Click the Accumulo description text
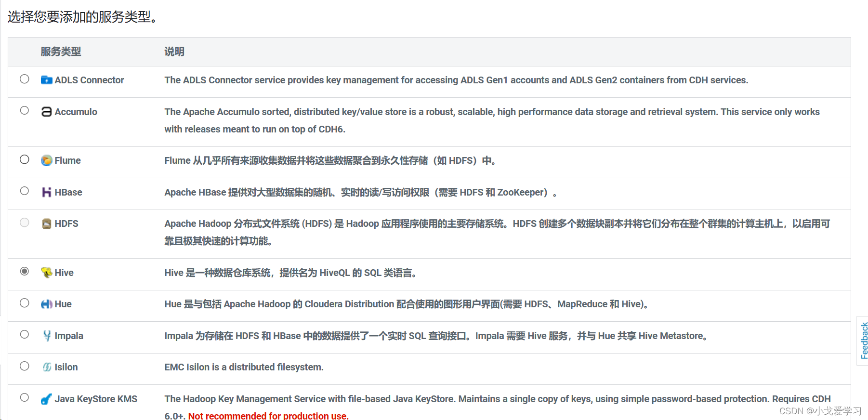868x420 pixels. [492, 120]
